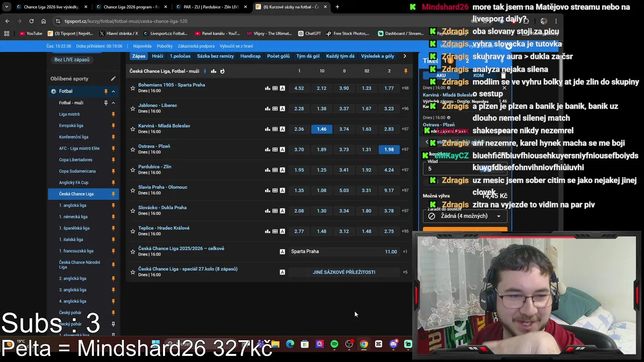Viewport: 644px width, 362px height.
Task: Favorite the Jablonec - Liberec match star
Action: click(x=133, y=109)
